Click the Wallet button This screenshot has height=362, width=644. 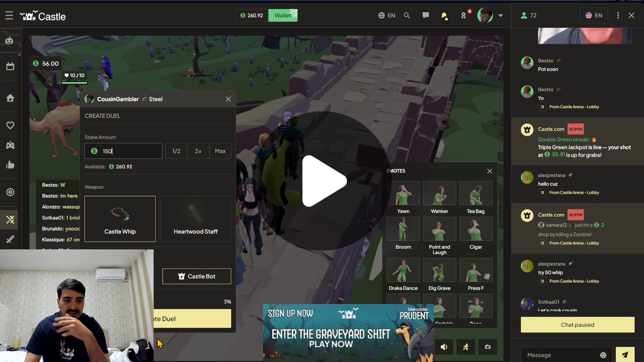click(283, 16)
